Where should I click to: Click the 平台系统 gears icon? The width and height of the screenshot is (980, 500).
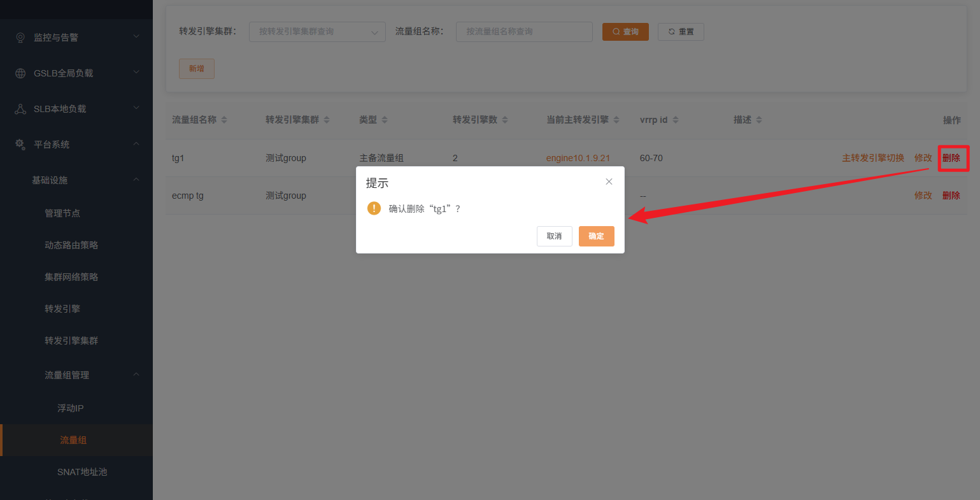click(20, 145)
